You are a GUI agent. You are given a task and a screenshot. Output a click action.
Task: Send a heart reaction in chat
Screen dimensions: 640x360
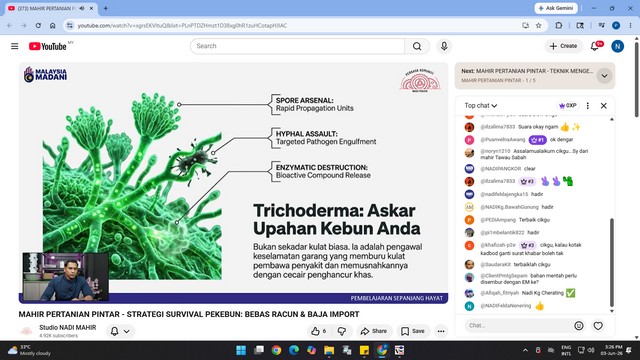pos(598,326)
